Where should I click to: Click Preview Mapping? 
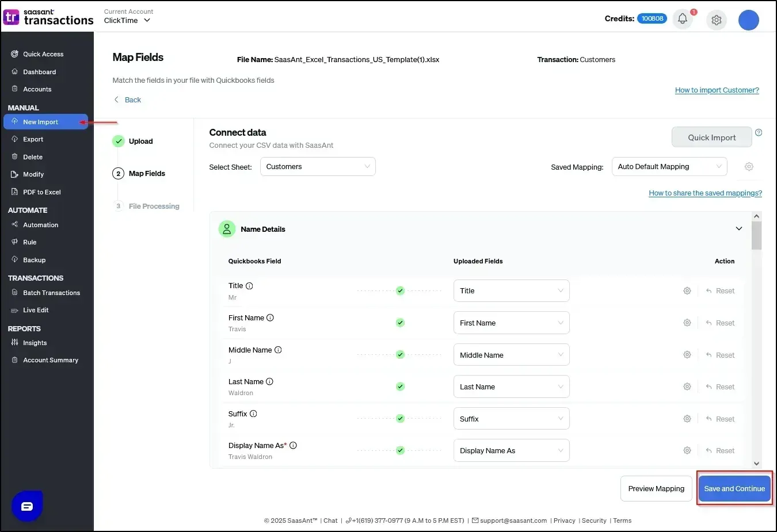(656, 489)
